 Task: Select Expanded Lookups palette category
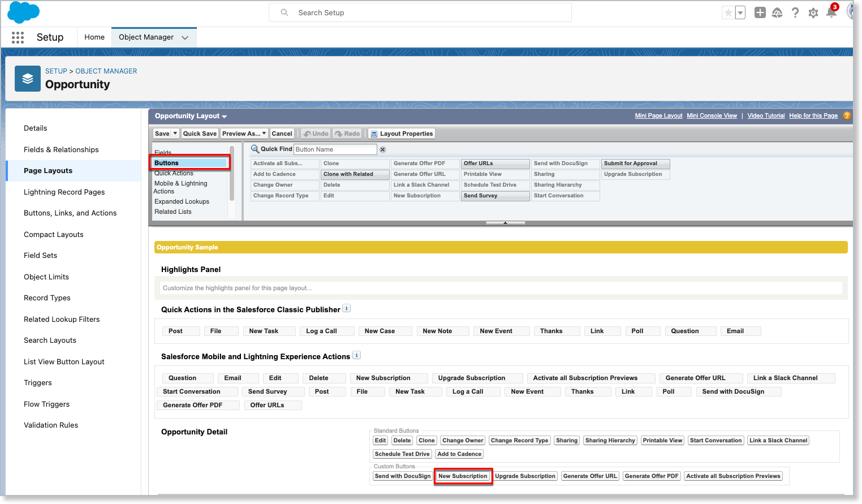tap(182, 201)
